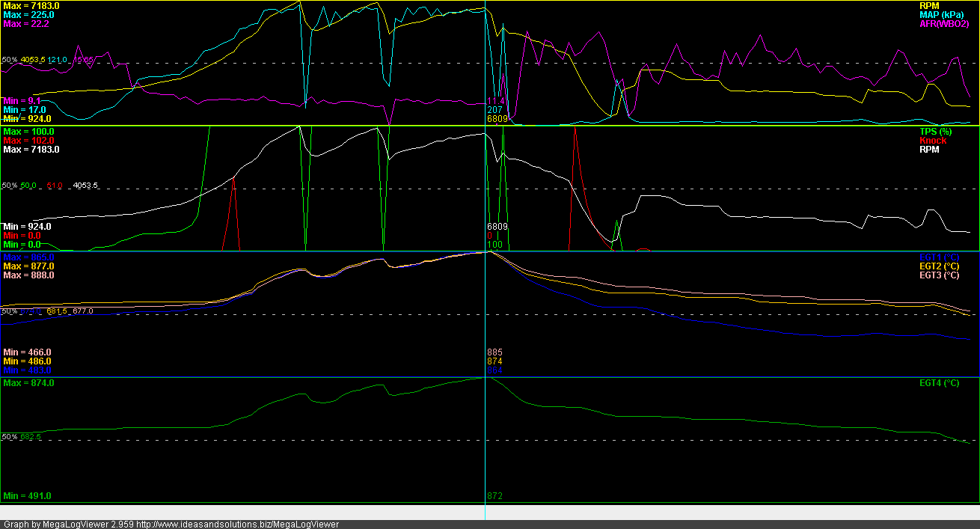980x529 pixels.
Task: Click the magenta "Max = 22.2" label
Action: 26,24
